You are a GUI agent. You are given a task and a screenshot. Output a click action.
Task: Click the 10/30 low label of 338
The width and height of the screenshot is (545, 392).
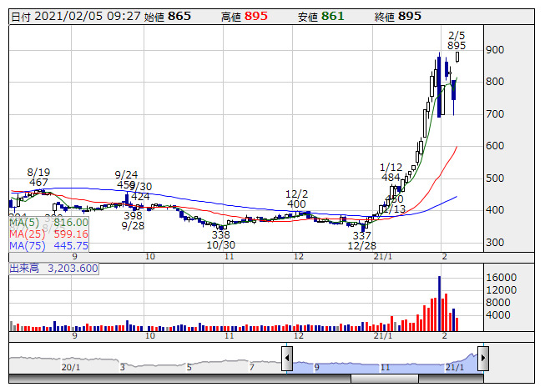[220, 236]
